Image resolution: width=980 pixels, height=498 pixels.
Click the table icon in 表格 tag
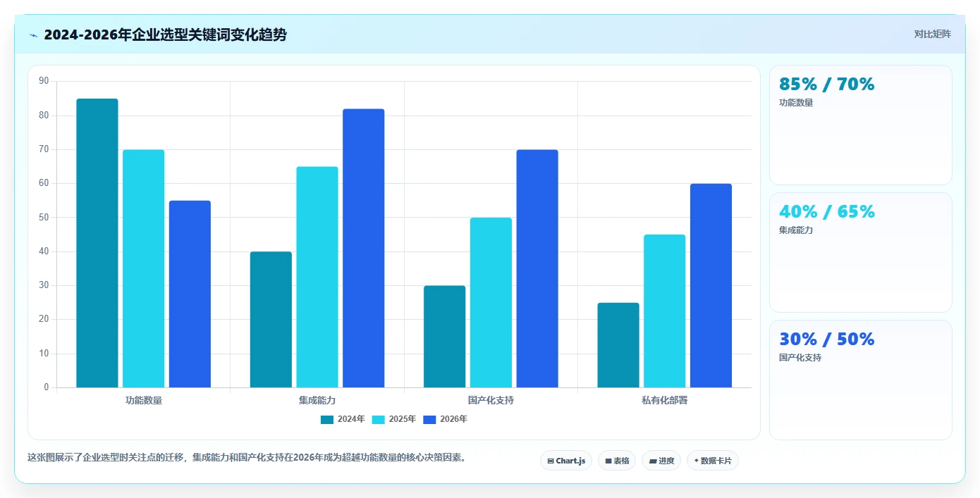(x=608, y=461)
